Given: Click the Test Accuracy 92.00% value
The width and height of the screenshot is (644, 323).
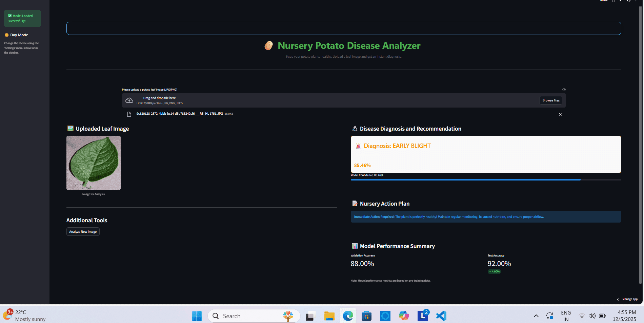Looking at the screenshot, I should (499, 264).
